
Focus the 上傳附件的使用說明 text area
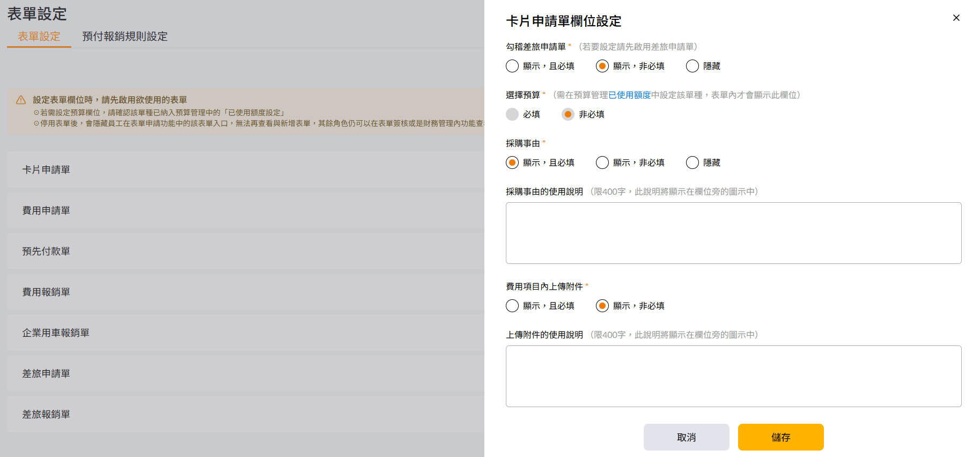point(734,376)
